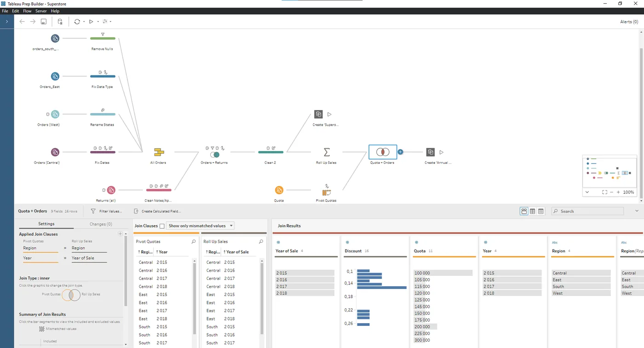Image resolution: width=644 pixels, height=348 pixels.
Task: Run the Create 'Annual...' output step
Action: pyautogui.click(x=441, y=152)
